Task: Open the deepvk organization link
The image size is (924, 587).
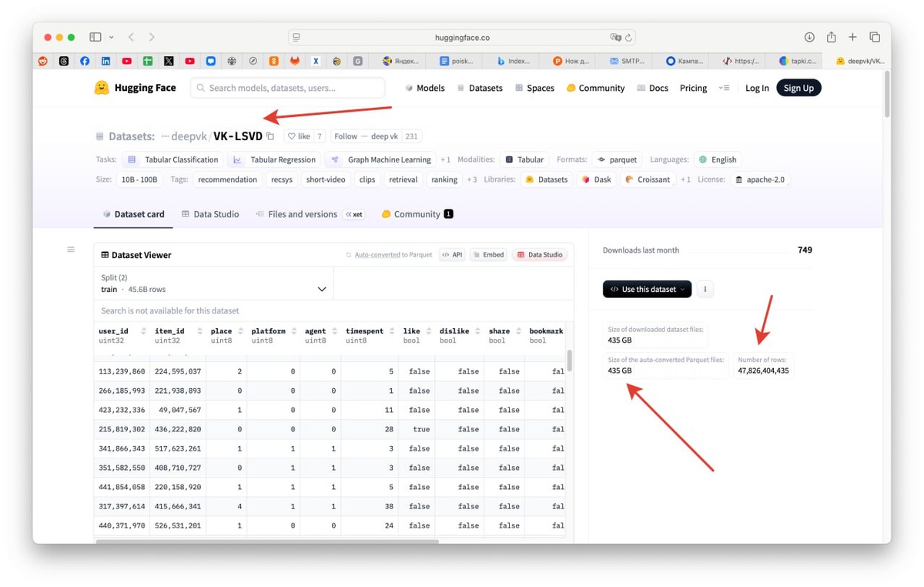Action: click(189, 136)
